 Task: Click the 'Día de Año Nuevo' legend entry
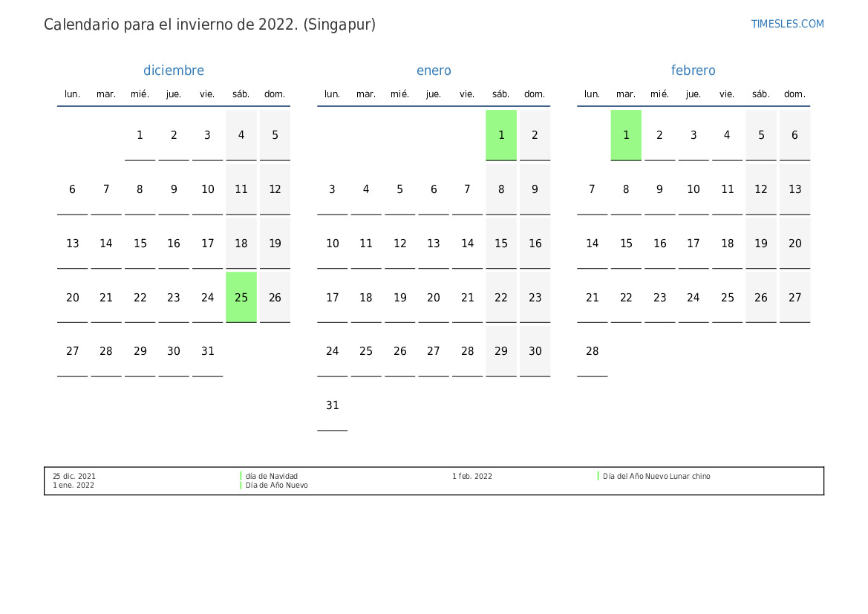[x=277, y=485]
